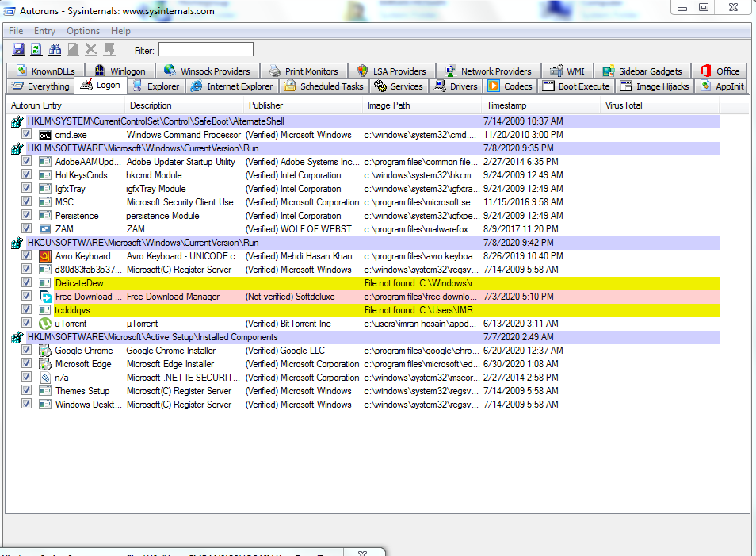The width and height of the screenshot is (756, 556).
Task: Click the Microsoft Edge installer icon
Action: point(45,364)
